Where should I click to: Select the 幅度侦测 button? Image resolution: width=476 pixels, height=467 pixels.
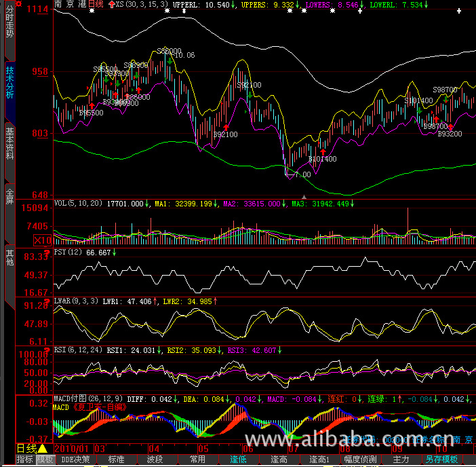360,460
